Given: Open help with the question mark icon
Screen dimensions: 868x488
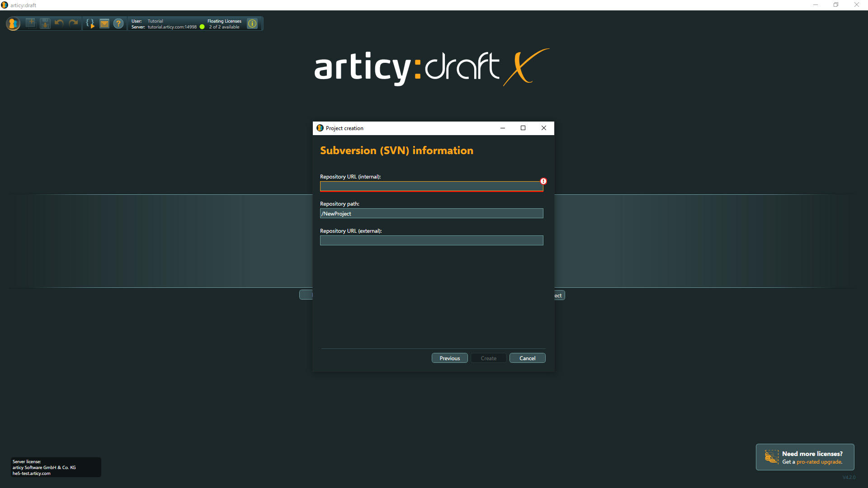Looking at the screenshot, I should [x=118, y=23].
